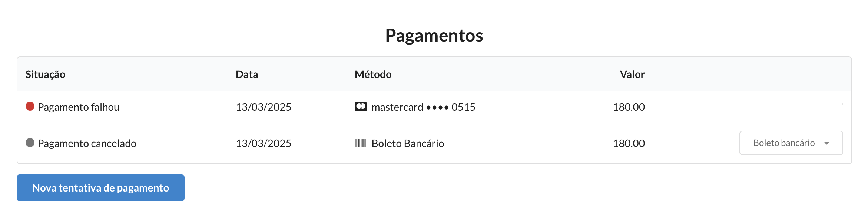
Task: Select the Pagamento falhou row text
Action: (x=79, y=107)
